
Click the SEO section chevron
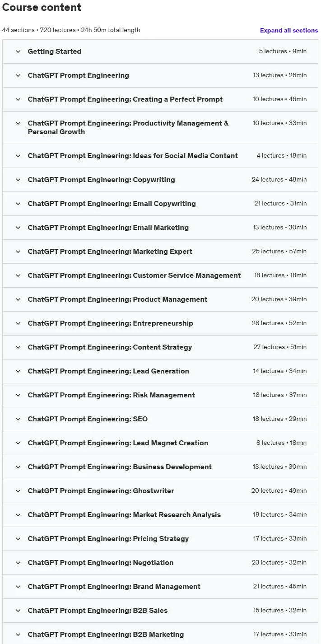pos(18,419)
